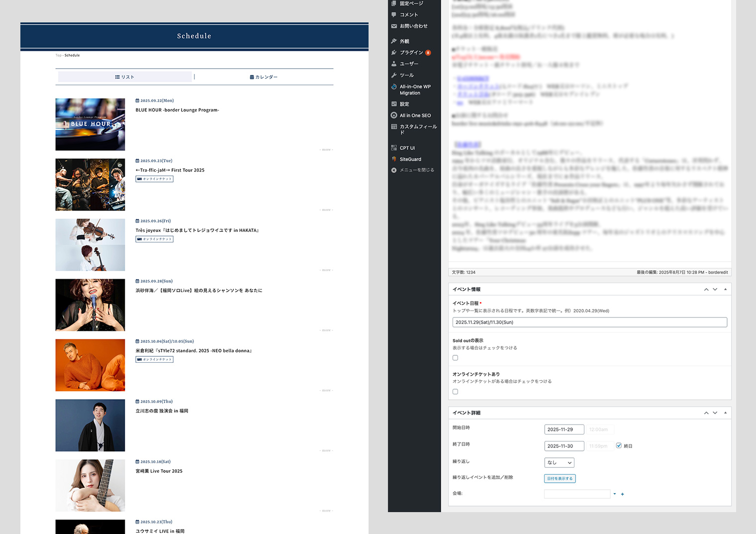This screenshot has width=756, height=534.
Task: Check the オンラインチケットあり checkbox
Action: (455, 392)
